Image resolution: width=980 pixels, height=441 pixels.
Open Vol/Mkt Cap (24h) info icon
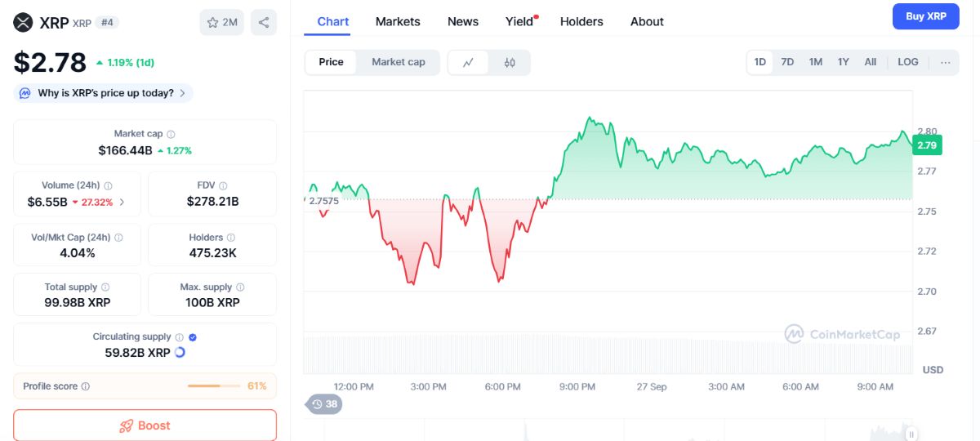[118, 238]
